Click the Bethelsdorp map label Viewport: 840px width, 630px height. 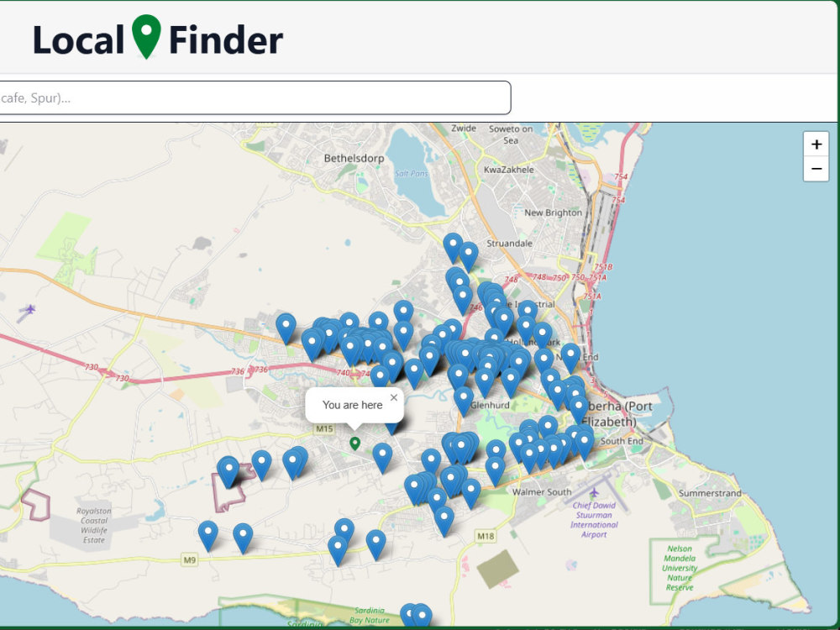(x=354, y=158)
